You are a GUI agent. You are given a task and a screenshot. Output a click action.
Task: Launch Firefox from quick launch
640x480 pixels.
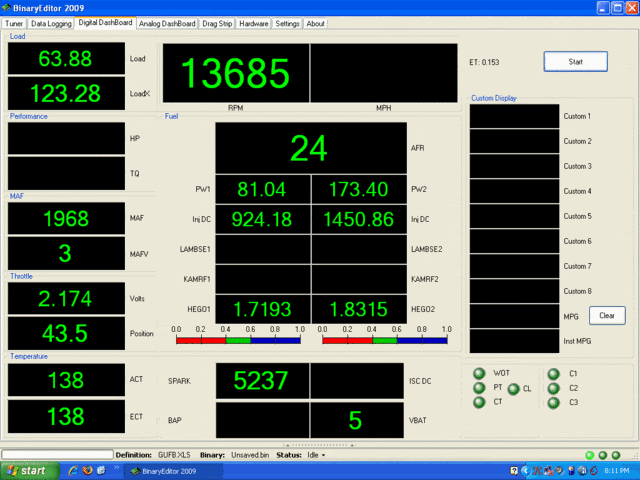click(x=87, y=471)
